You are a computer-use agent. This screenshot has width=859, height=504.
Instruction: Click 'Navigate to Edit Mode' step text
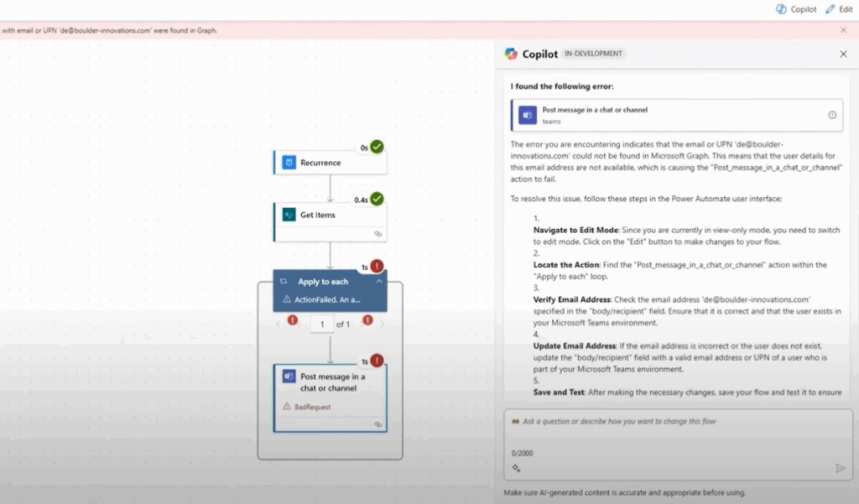tap(575, 230)
